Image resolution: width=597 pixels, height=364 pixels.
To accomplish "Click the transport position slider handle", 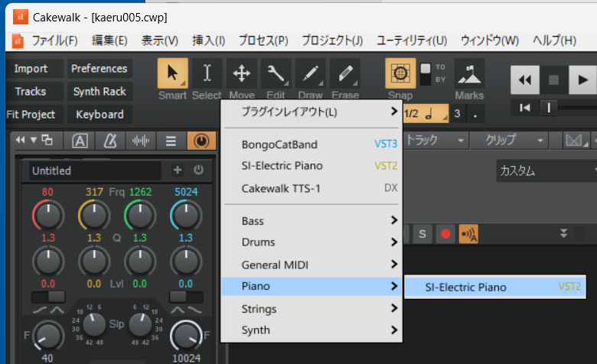I will coord(549,108).
